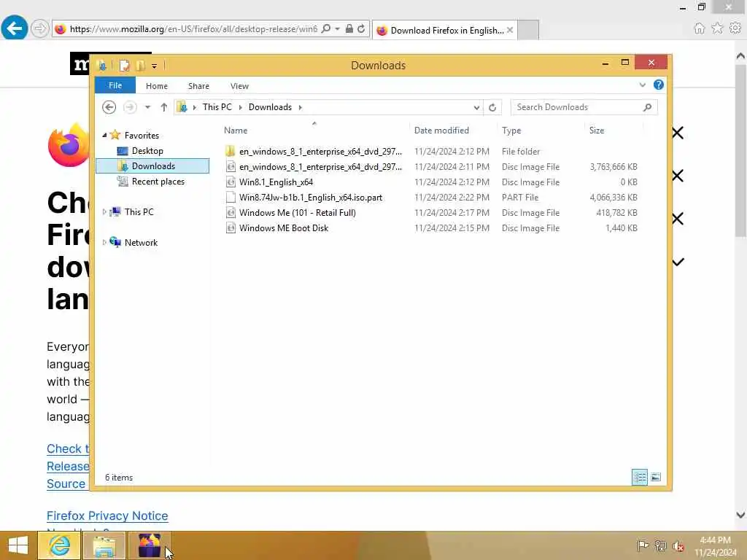Select Downloads in navigation pane
The image size is (747, 560).
click(x=152, y=166)
